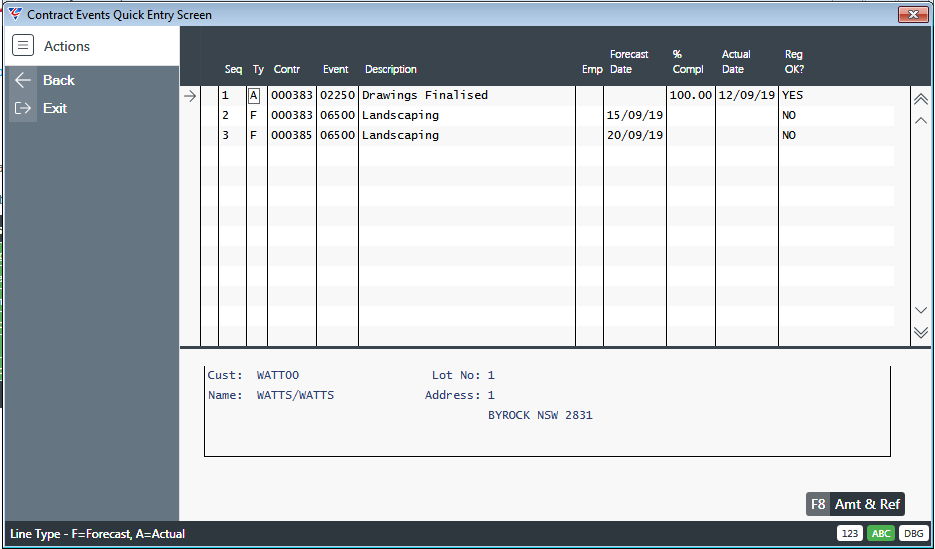Click the 100.00 percent complete cell
Viewport: 935px width, 549px height.
click(691, 95)
